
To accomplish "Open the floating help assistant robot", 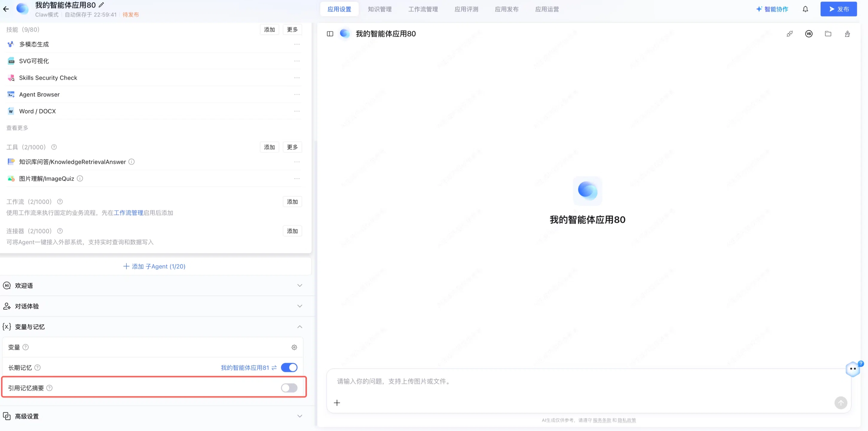I will tap(853, 369).
